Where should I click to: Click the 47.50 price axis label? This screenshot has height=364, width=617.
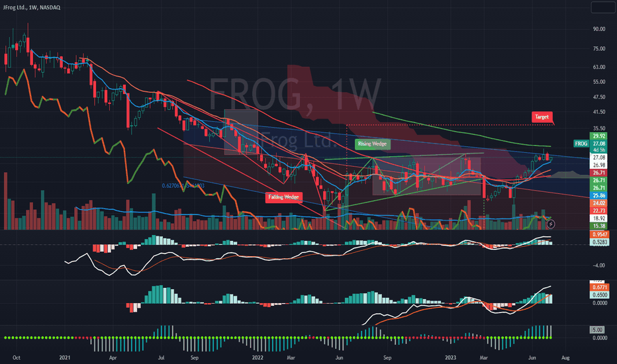click(599, 97)
